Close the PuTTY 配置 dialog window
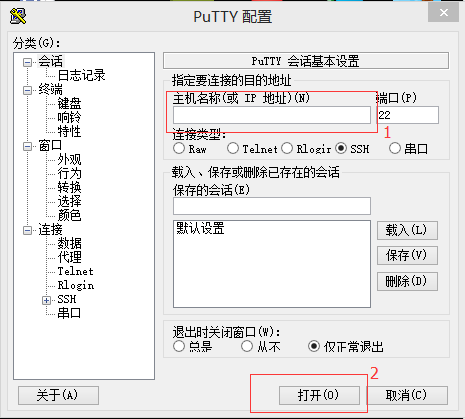The image size is (465, 419). (444, 13)
